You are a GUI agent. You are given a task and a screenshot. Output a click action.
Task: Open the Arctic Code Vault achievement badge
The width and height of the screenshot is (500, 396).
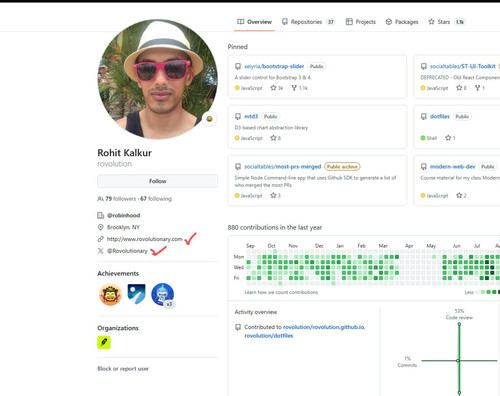coord(136,294)
